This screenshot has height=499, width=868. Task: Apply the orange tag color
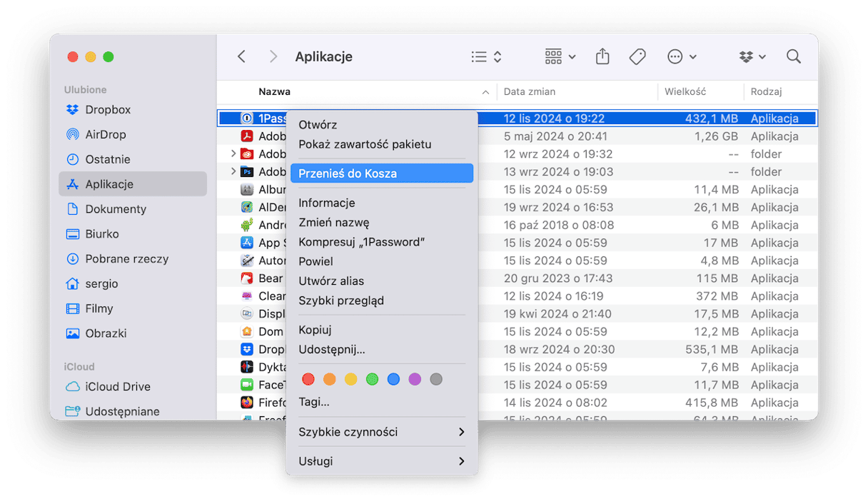click(x=329, y=379)
